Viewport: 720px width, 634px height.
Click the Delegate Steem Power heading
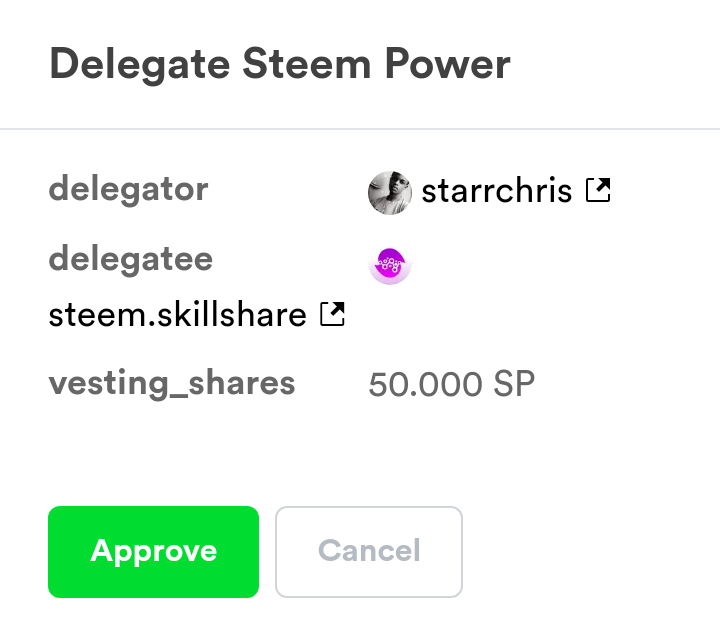(x=280, y=64)
